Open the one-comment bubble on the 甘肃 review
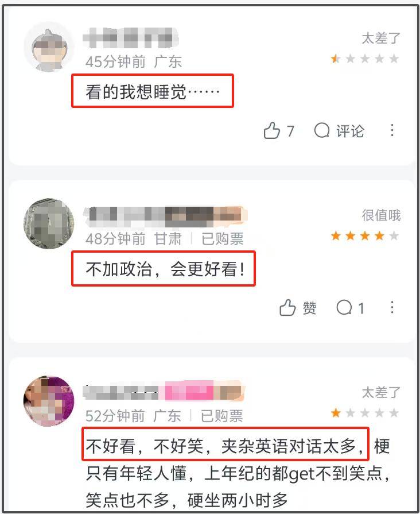 (350, 308)
